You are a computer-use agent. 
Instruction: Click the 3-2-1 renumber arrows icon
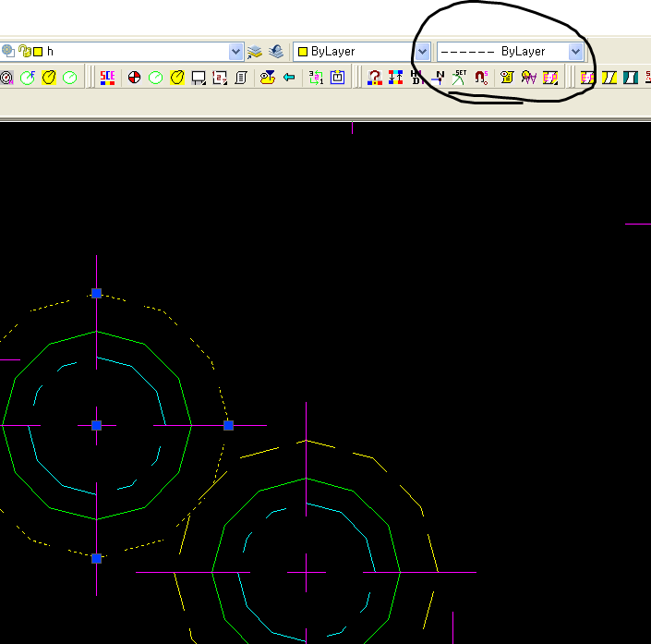tap(316, 78)
